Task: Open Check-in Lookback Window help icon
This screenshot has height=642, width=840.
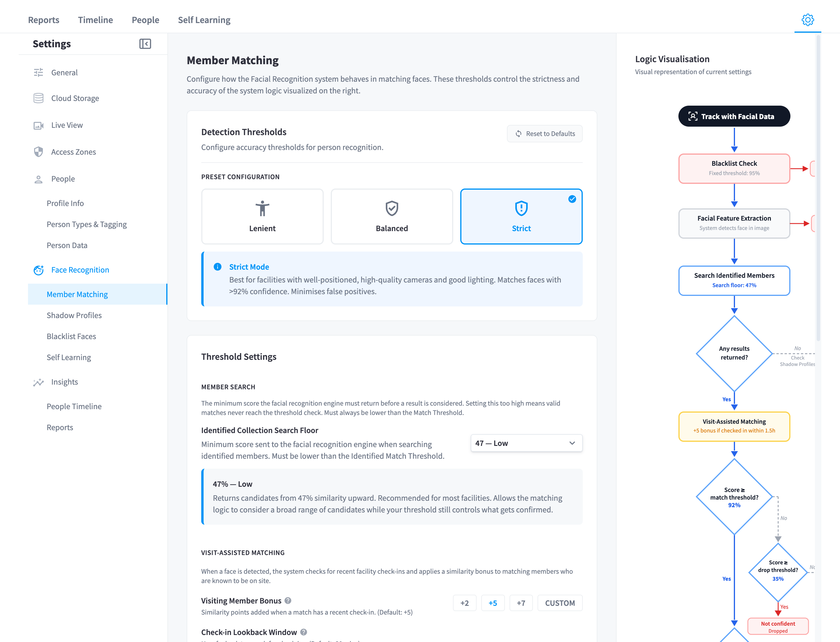Action: coord(304,632)
